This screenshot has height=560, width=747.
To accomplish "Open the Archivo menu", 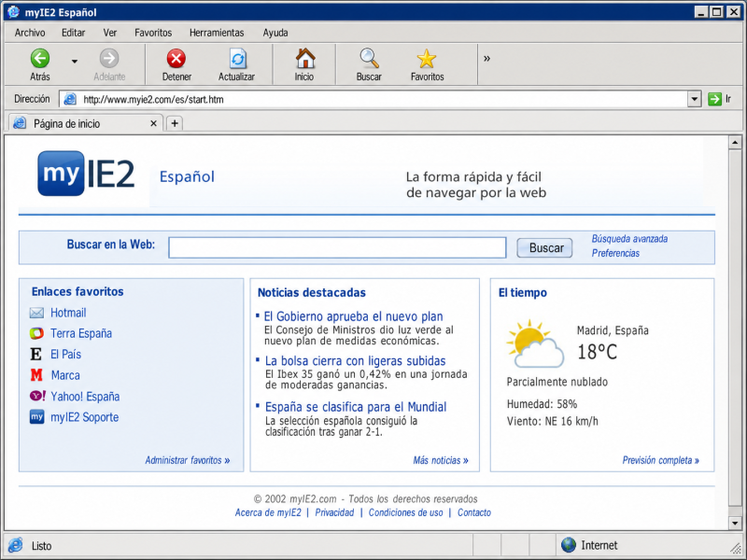I will [30, 33].
